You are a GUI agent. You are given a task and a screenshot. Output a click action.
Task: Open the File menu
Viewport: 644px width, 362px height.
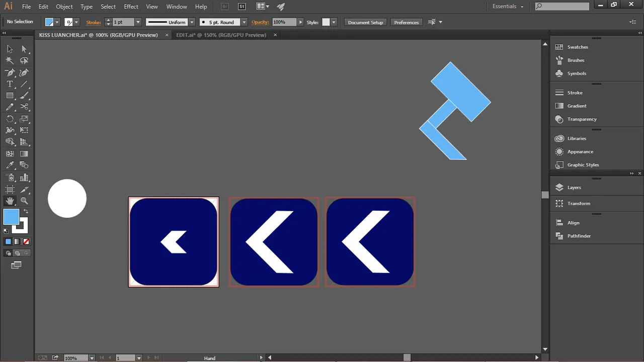(x=26, y=7)
